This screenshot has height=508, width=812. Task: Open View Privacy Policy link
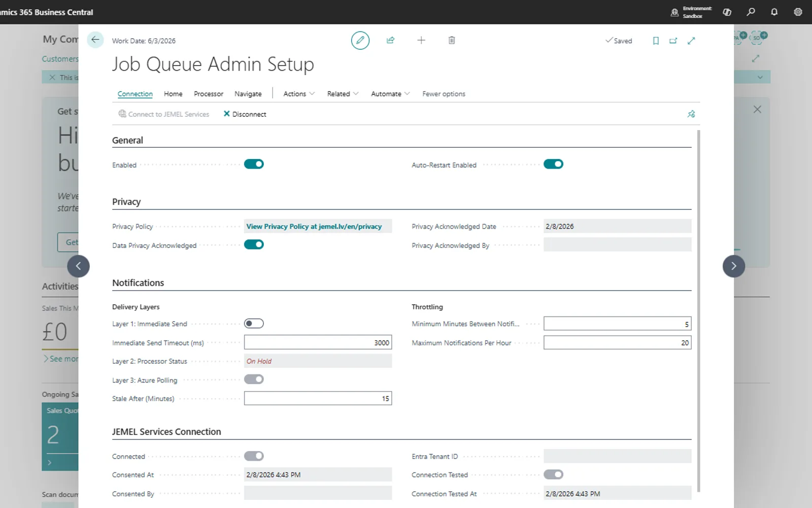(314, 227)
